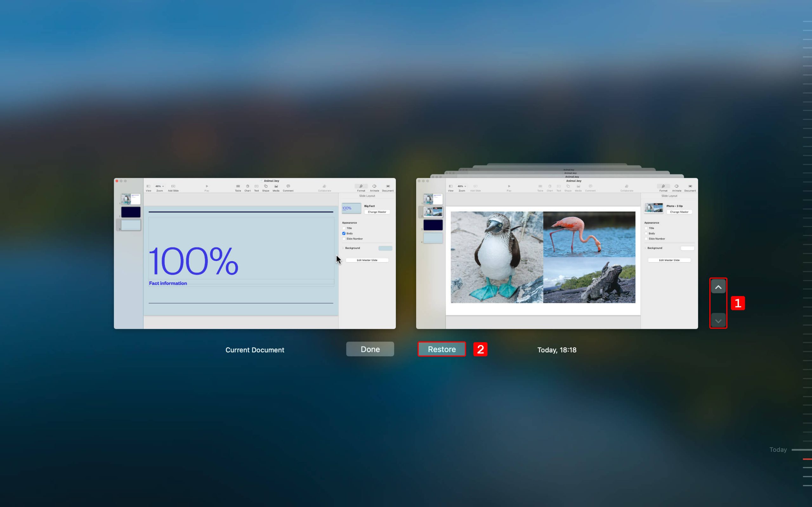Expand the version navigation up chevron
The height and width of the screenshot is (507, 812).
coord(717,286)
